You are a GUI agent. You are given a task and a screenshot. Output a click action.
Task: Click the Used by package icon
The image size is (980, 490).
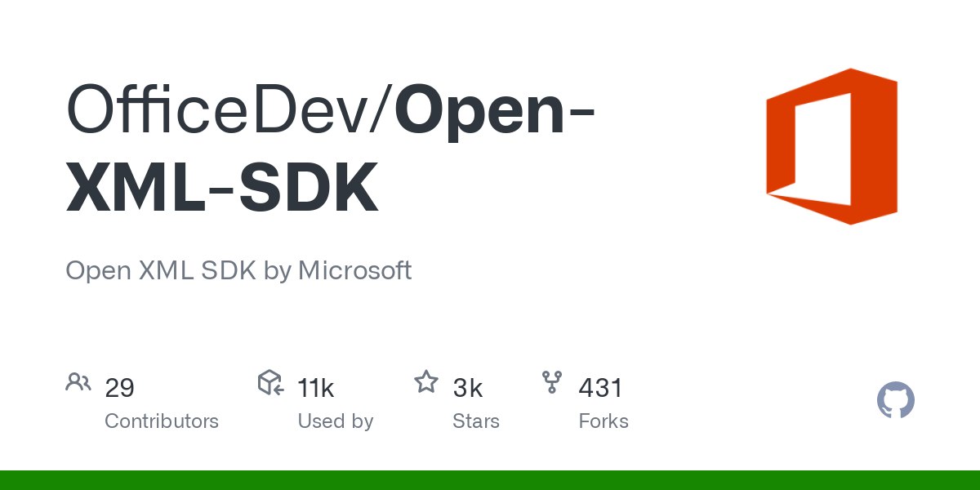270,382
